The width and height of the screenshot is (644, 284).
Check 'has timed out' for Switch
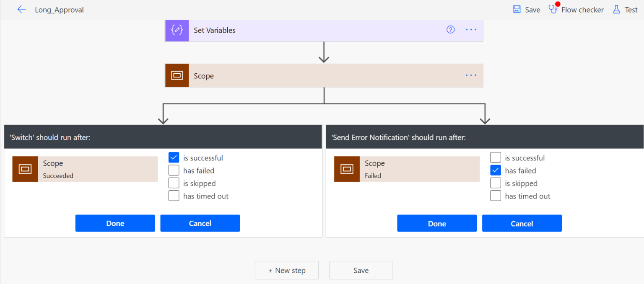pos(174,196)
